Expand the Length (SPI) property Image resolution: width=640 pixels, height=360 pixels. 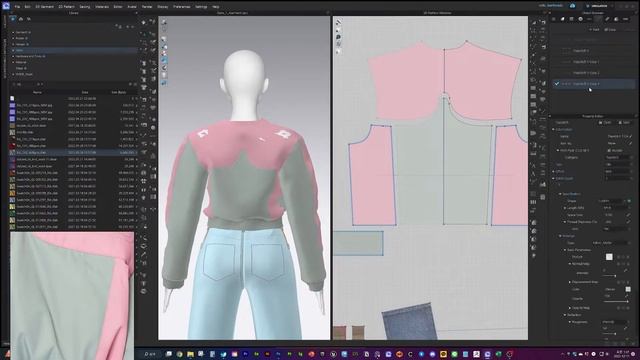point(565,208)
